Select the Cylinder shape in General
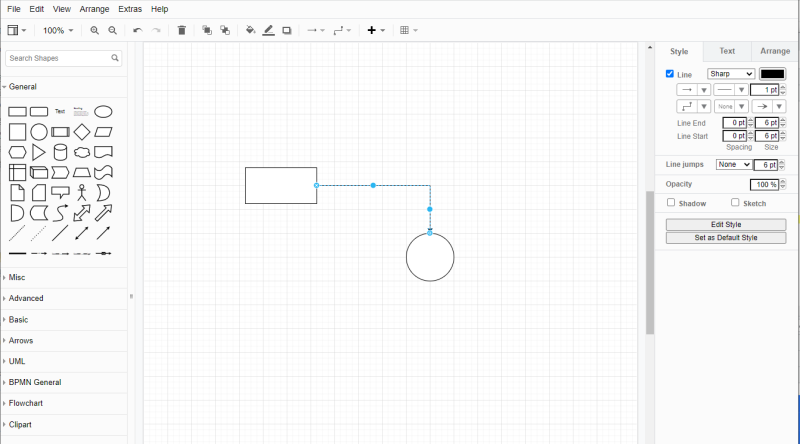Image resolution: width=800 pixels, height=444 pixels. click(x=60, y=152)
